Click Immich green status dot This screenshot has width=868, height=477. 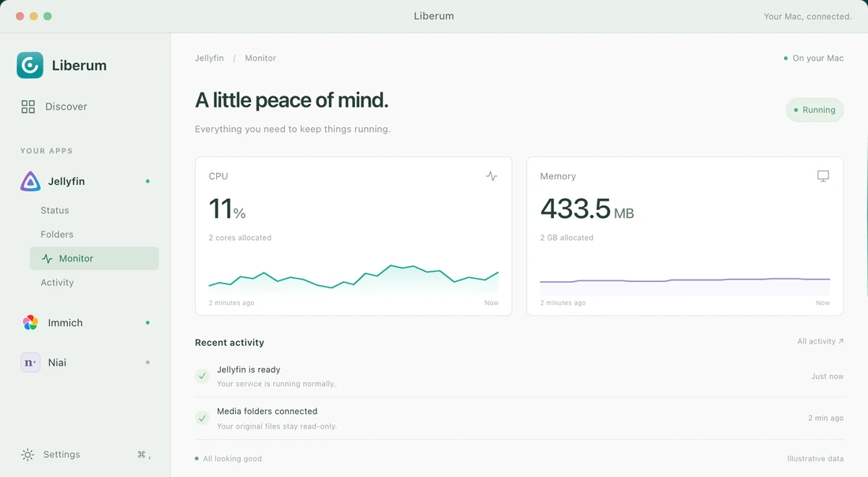[148, 322]
